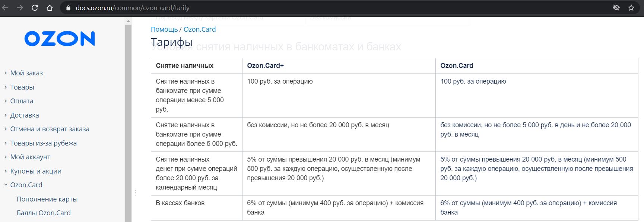
Task: Select Пополнение карты in sidebar
Action: (47, 199)
